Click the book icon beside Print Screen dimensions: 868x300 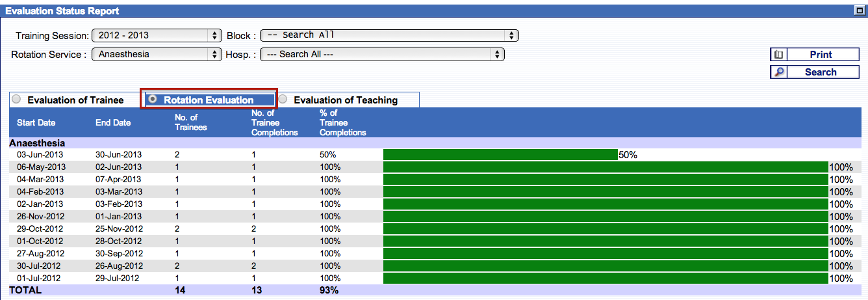coord(778,55)
